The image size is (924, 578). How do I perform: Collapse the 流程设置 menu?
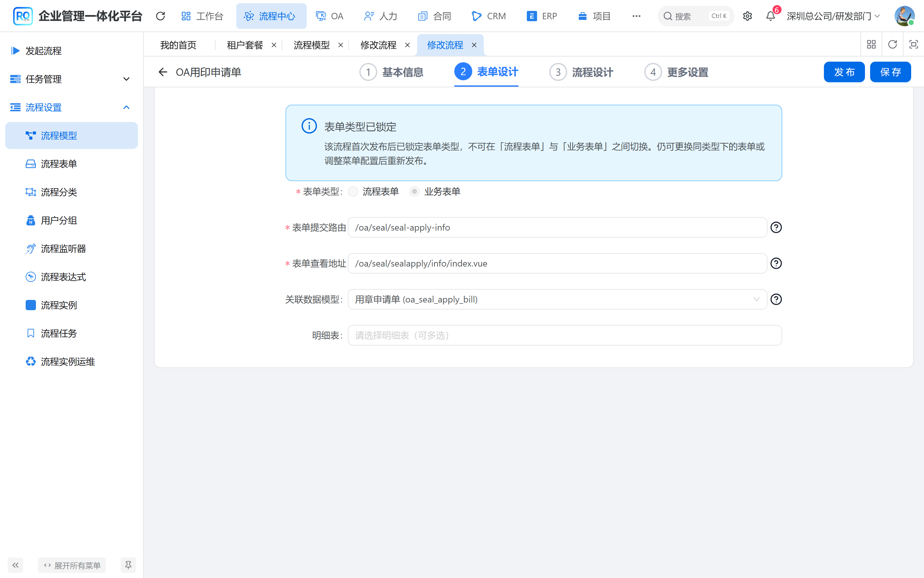72,108
